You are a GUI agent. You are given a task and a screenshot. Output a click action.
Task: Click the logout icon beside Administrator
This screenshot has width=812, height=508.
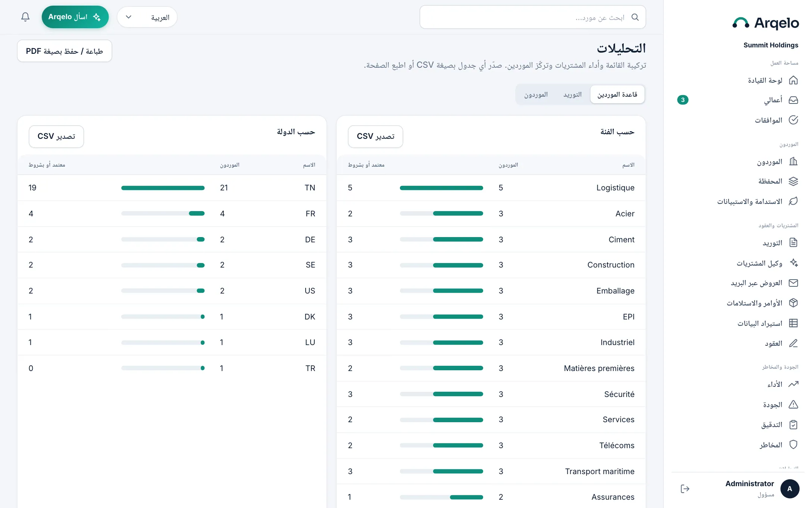(x=685, y=489)
